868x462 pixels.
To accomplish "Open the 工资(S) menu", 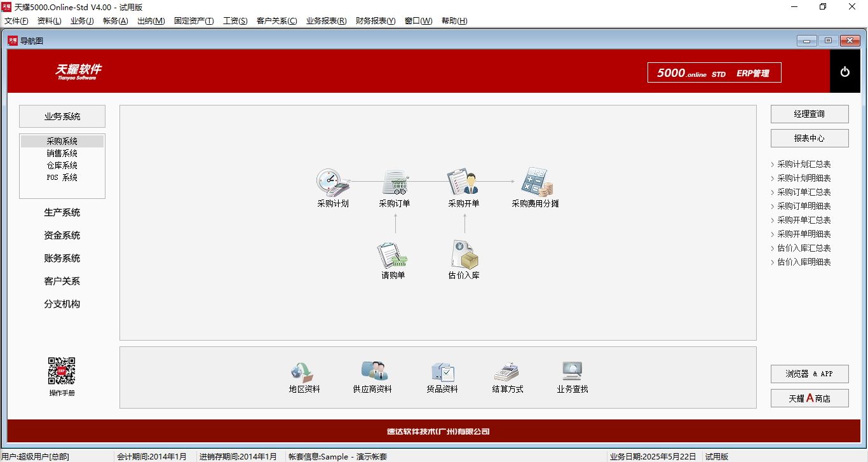I will [235, 21].
